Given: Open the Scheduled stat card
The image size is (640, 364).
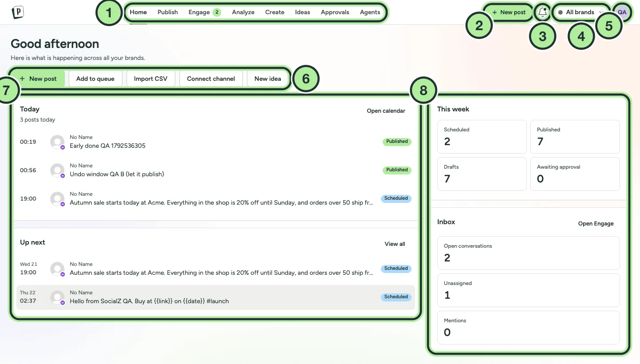Looking at the screenshot, I should (482, 137).
